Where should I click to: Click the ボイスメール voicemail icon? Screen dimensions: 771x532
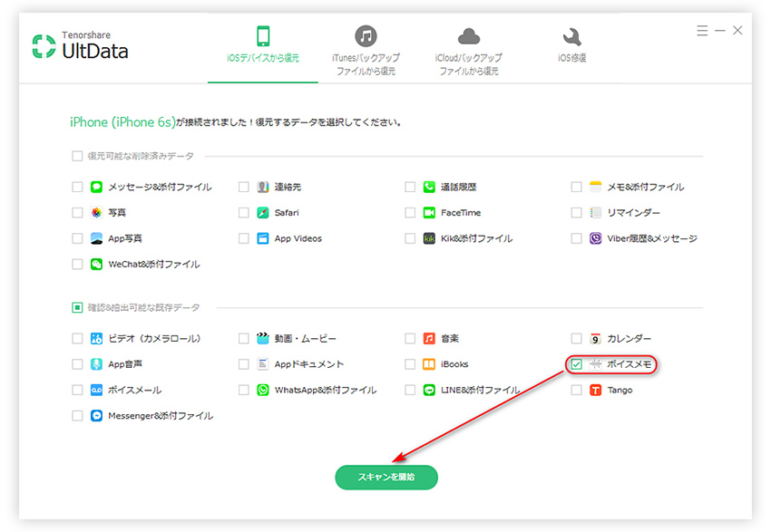[x=96, y=390]
